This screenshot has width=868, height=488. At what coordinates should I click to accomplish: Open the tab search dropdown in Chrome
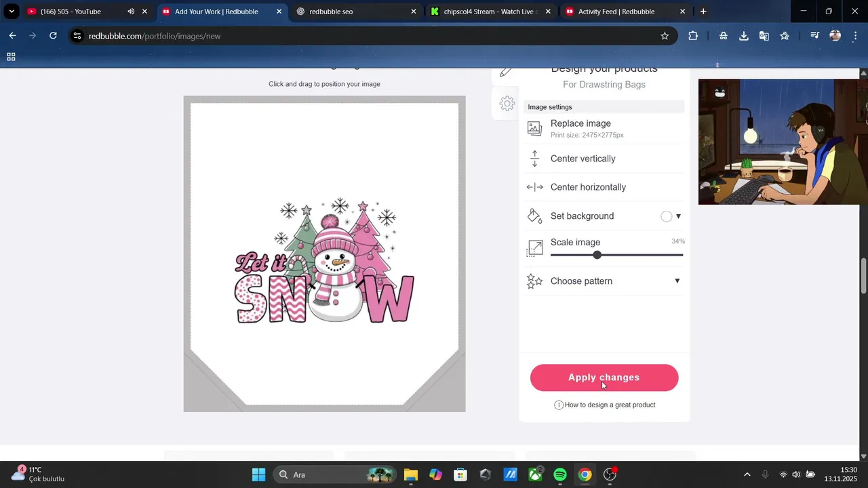click(x=12, y=12)
